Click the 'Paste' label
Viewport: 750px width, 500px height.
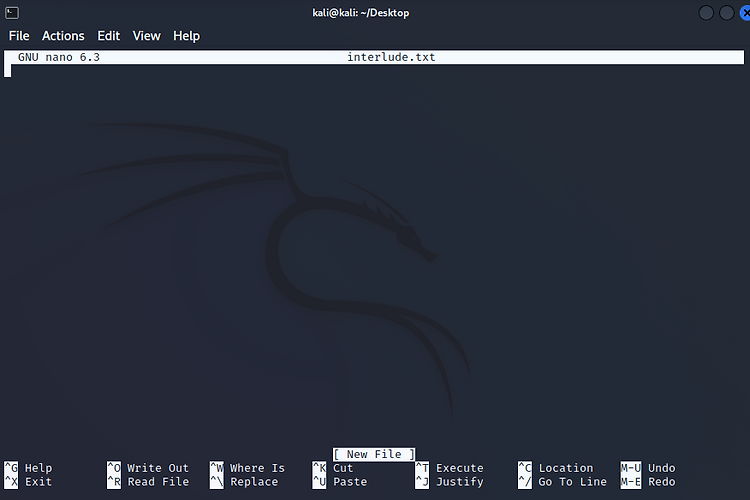(350, 482)
